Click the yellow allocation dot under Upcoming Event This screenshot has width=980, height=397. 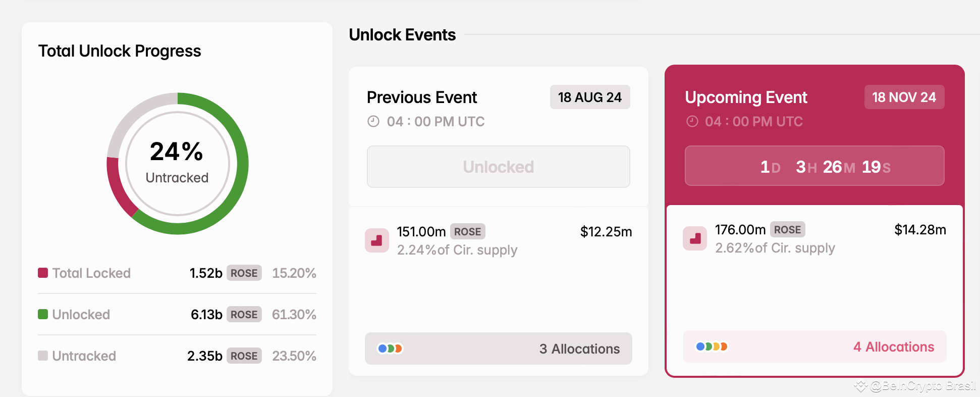pos(716,346)
